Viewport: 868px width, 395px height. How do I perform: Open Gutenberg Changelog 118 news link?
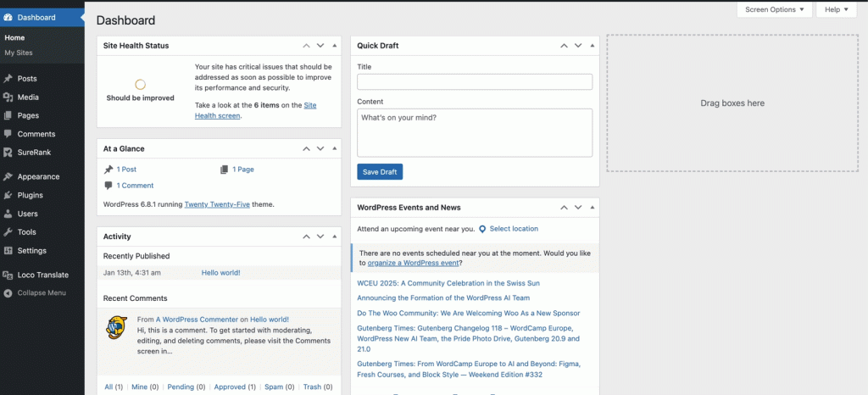468,338
